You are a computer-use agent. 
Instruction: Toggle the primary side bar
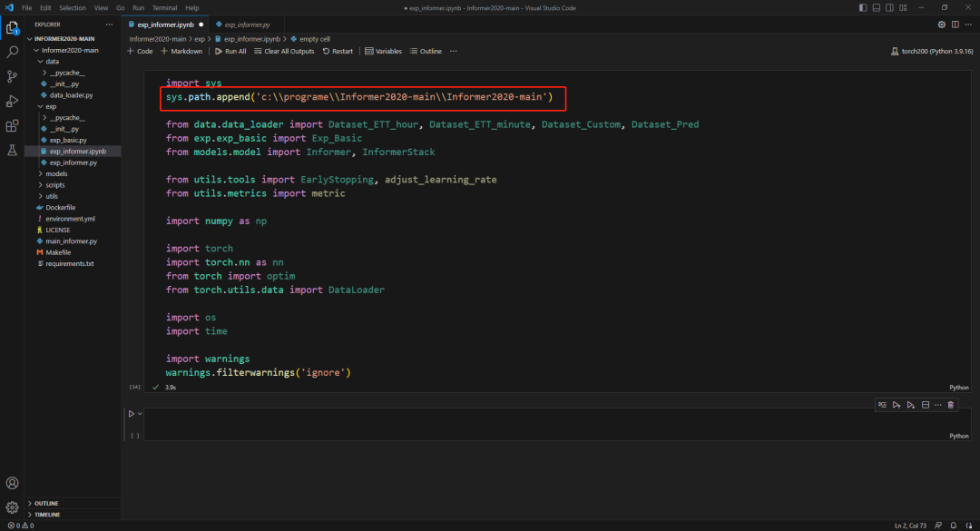863,7
